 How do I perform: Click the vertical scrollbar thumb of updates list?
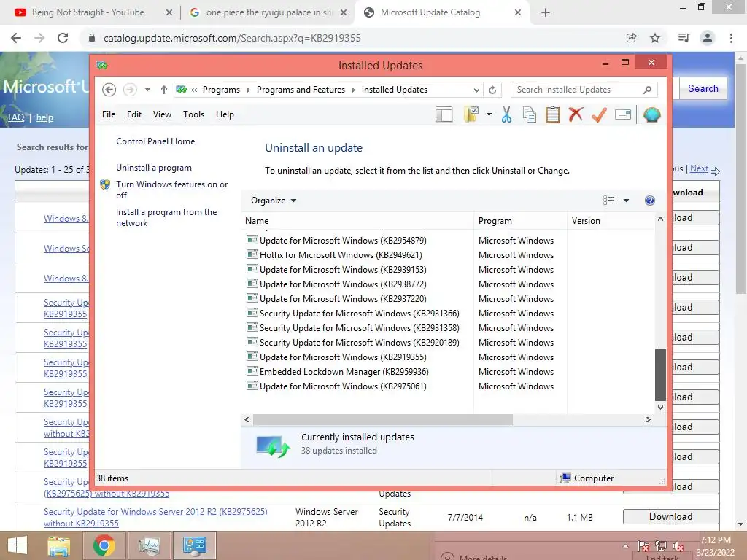tap(660, 376)
